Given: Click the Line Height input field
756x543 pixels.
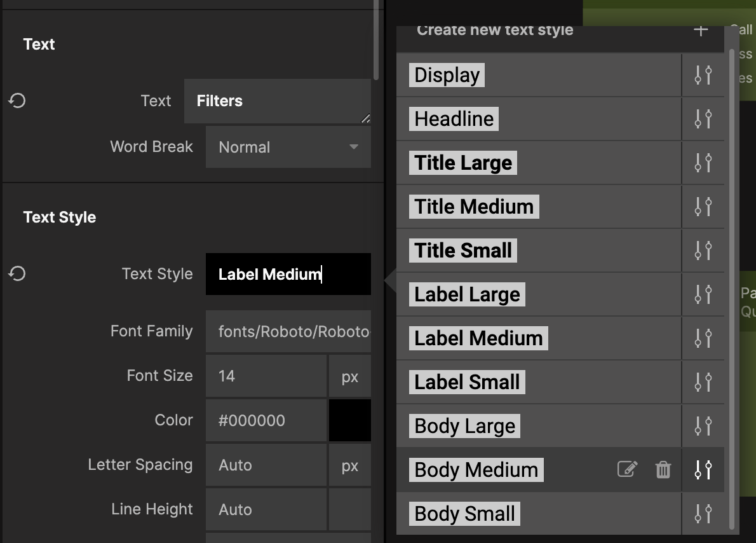Looking at the screenshot, I should [266, 510].
